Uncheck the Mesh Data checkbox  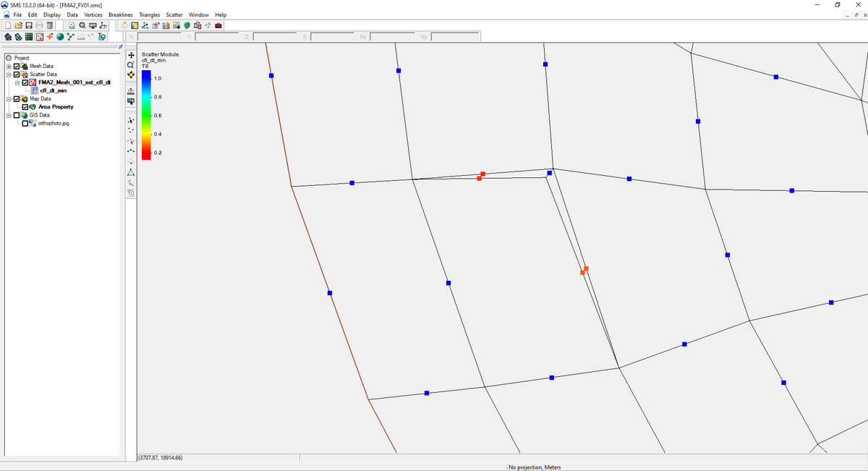[x=17, y=66]
